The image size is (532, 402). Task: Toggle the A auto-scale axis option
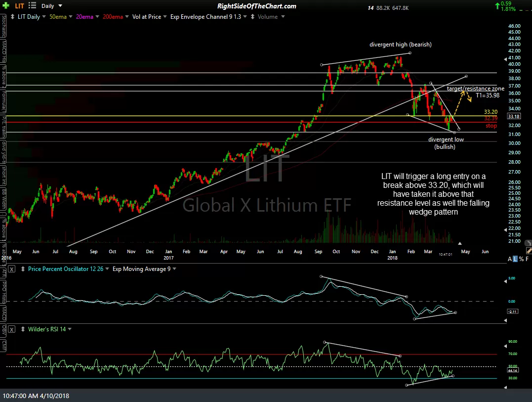(510, 259)
